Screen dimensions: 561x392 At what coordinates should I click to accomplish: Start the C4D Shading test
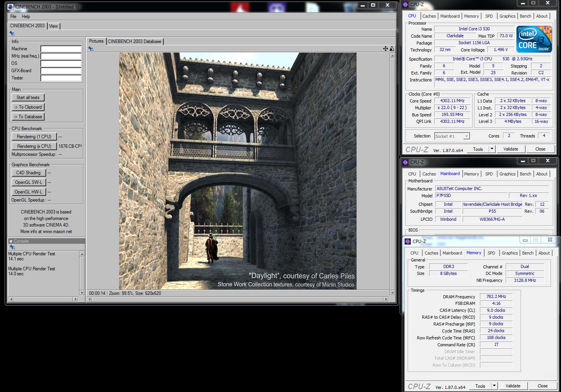pos(29,173)
